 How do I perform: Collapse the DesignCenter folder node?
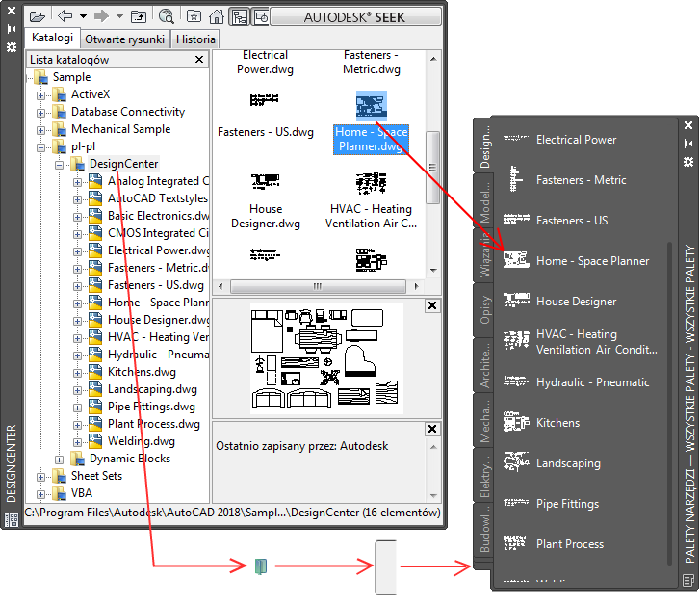click(x=59, y=165)
